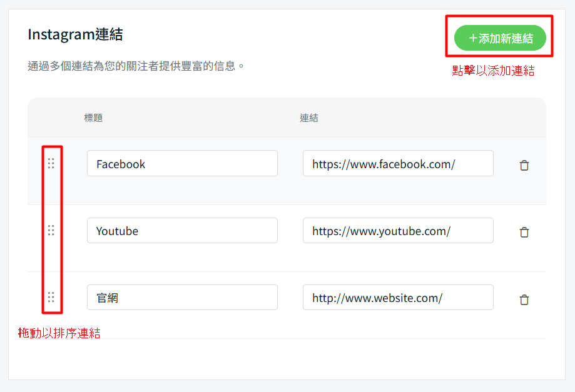Focus the Youtube title field
The width and height of the screenshot is (575, 392).
tap(182, 231)
